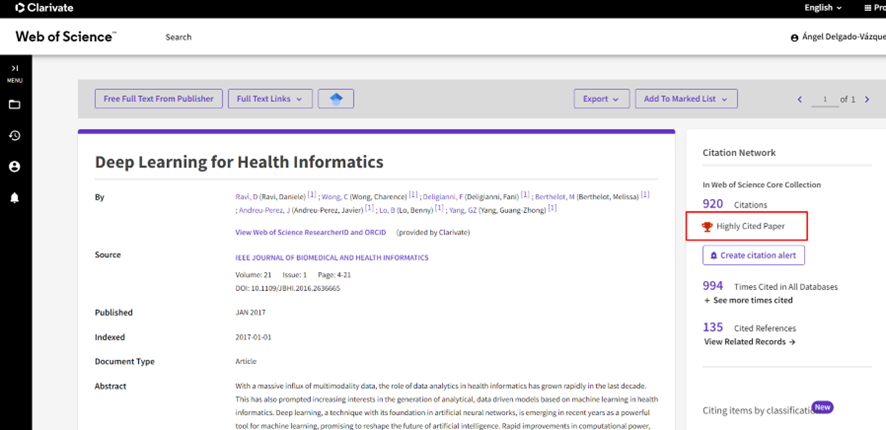Open the Products grid icon
This screenshot has width=886, height=430.
[x=868, y=8]
